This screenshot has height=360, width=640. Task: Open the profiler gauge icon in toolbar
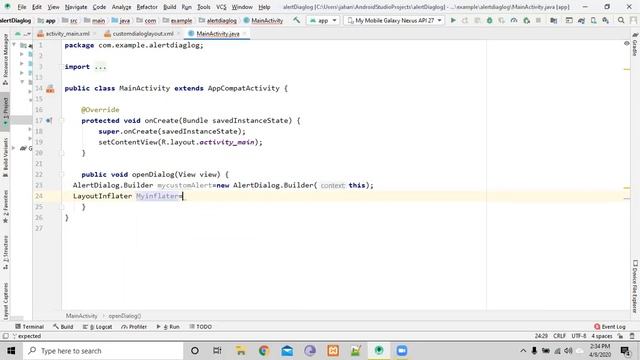point(514,20)
